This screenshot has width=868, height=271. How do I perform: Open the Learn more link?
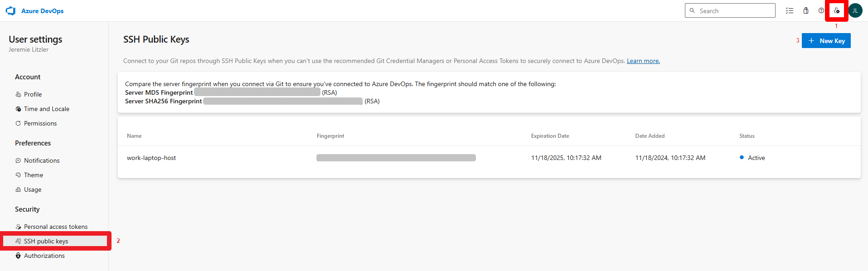coord(643,60)
